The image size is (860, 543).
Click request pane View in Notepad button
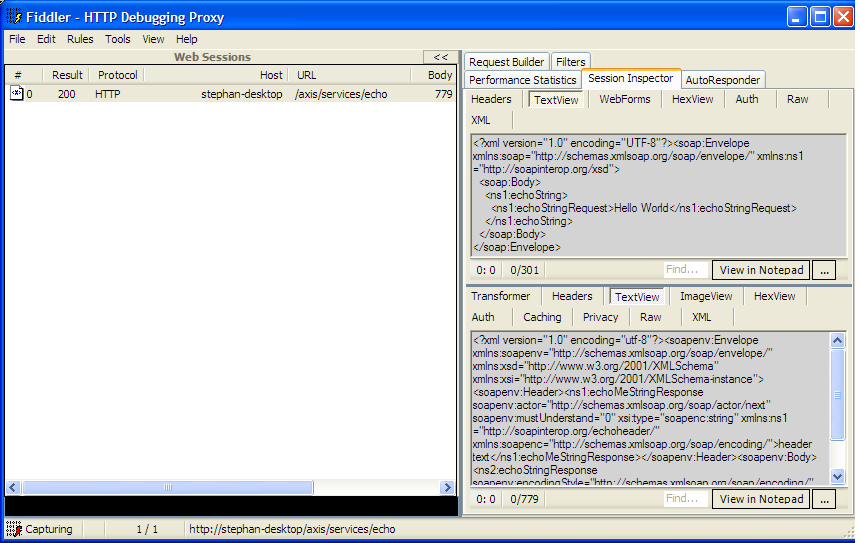point(761,270)
